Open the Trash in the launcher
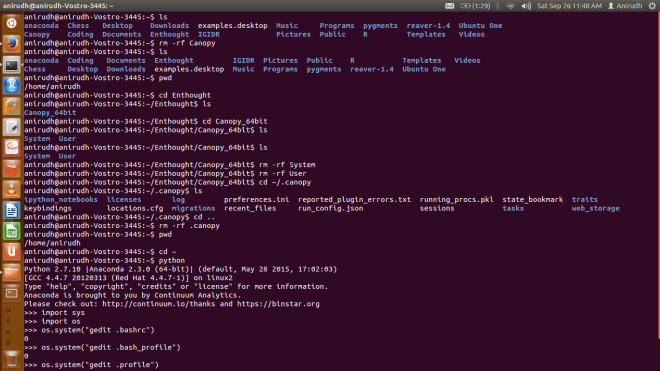Screen dimensions: 660x371 point(11,359)
